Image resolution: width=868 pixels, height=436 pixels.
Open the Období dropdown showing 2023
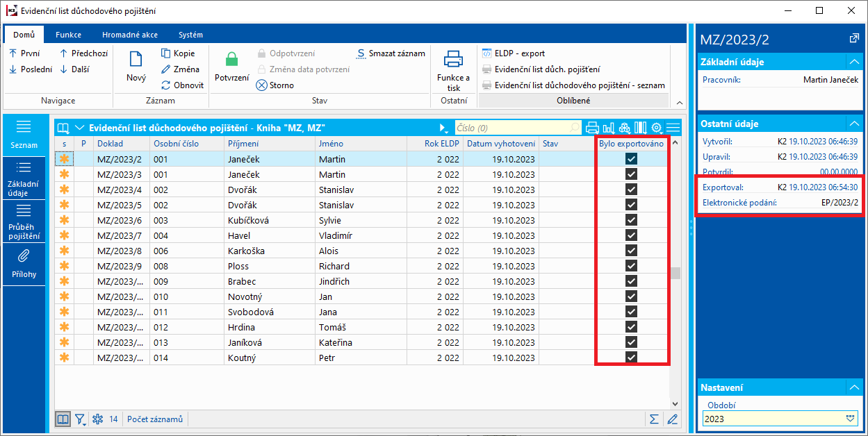point(851,419)
